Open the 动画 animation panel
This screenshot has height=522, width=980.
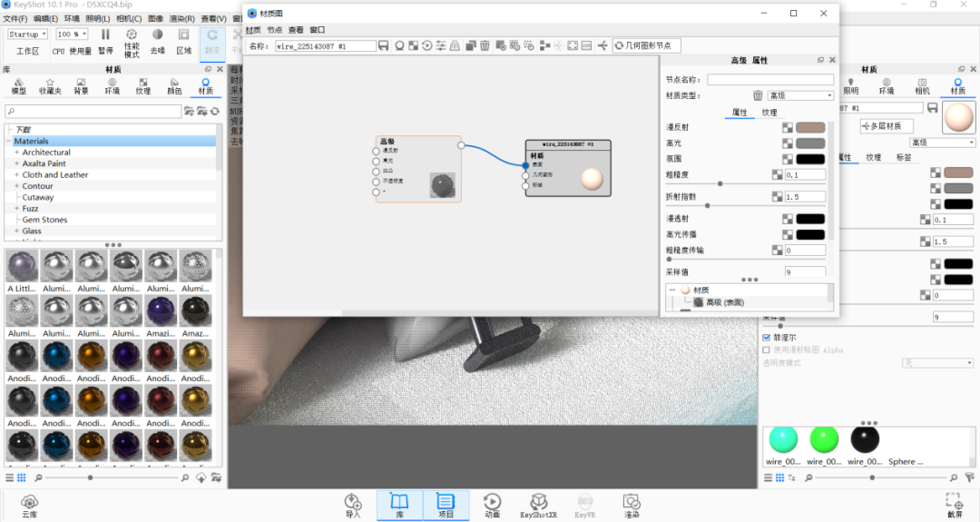coord(492,506)
